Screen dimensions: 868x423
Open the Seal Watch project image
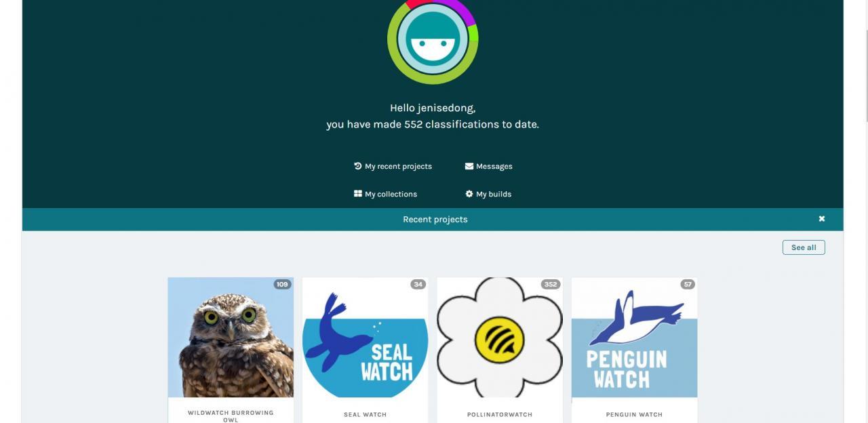[365, 337]
